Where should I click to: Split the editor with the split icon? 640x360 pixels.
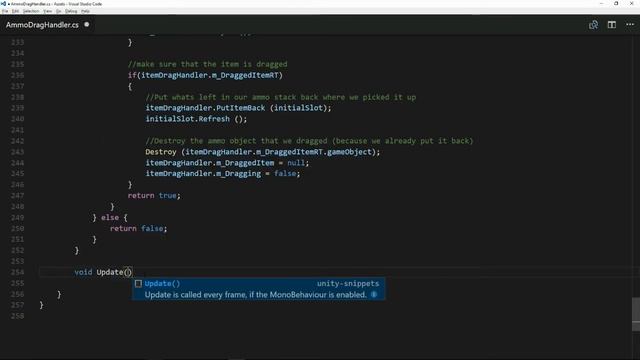click(611, 25)
